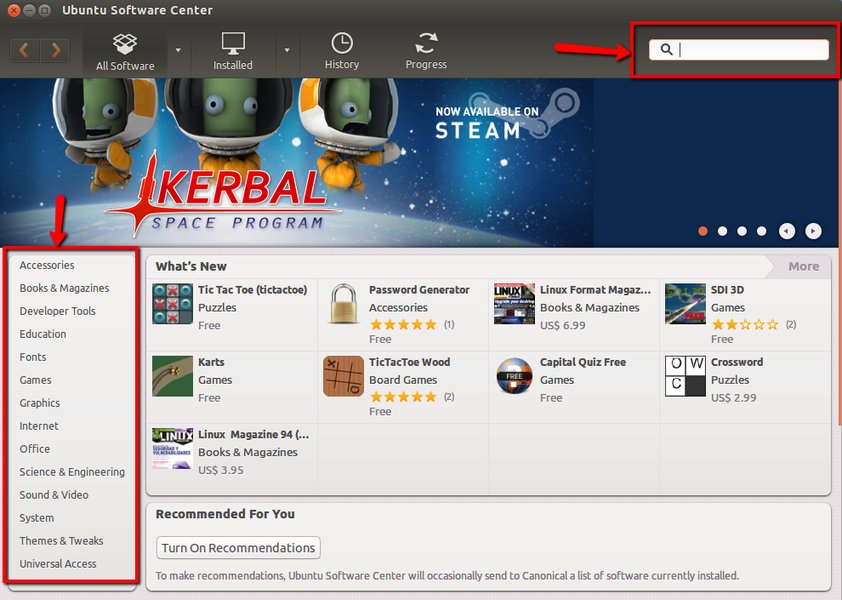Image resolution: width=842 pixels, height=600 pixels.
Task: Select the second banner slide dot
Action: [722, 231]
